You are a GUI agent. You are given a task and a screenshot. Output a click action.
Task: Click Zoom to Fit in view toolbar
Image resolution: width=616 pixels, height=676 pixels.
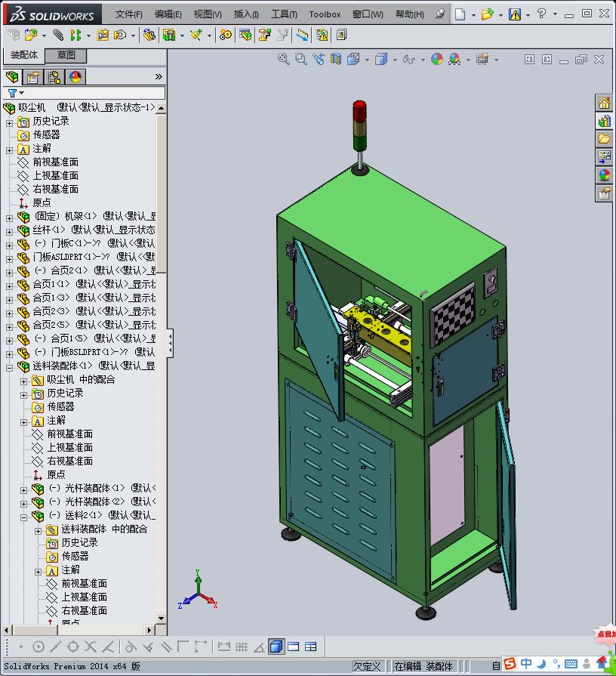283,59
